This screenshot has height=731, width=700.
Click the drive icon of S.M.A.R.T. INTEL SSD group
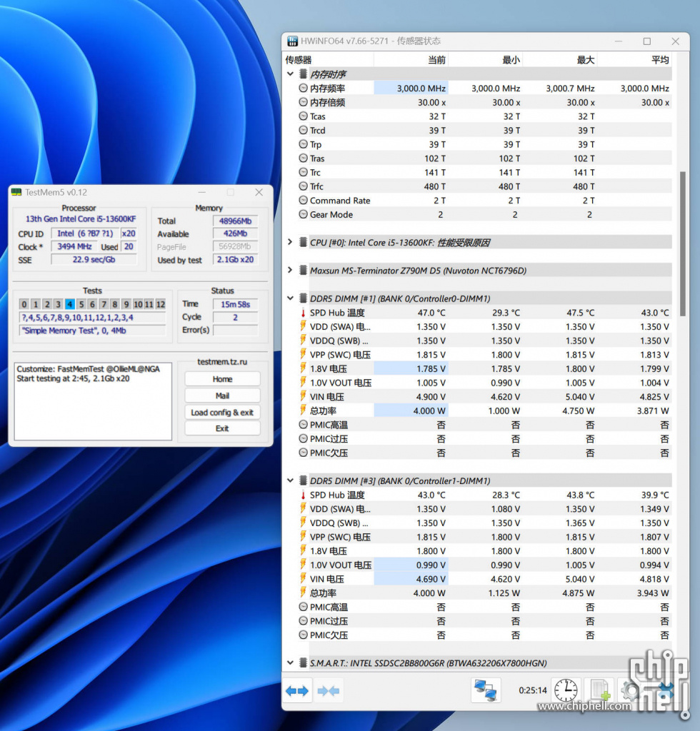[x=303, y=663]
